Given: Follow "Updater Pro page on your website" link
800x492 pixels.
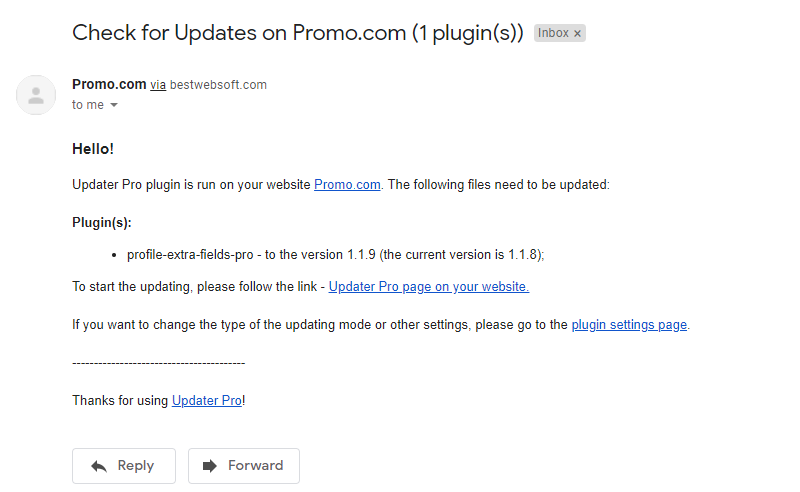Looking at the screenshot, I should click(429, 287).
